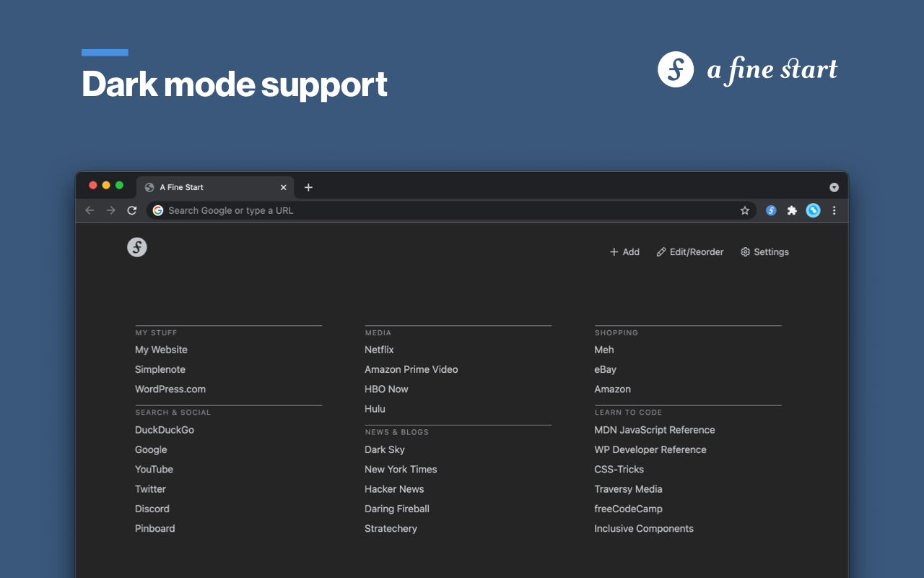Open the Pinboard link
This screenshot has width=924, height=578.
155,528
